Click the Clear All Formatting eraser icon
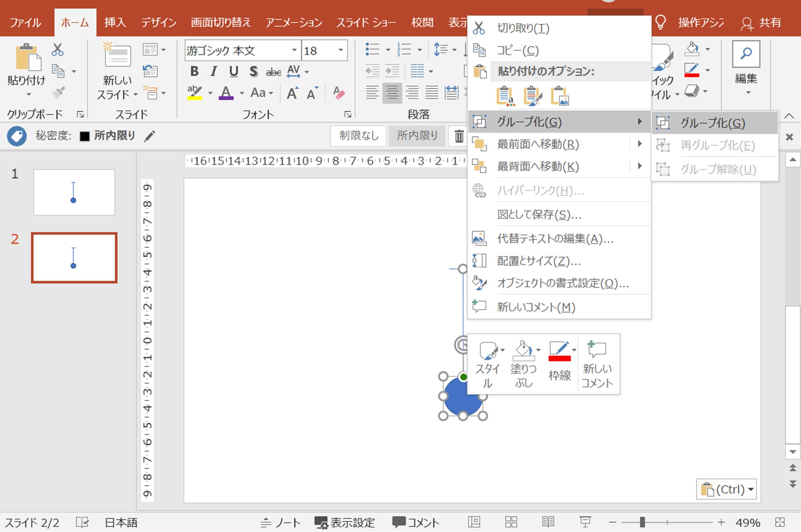801x532 pixels. [x=339, y=93]
